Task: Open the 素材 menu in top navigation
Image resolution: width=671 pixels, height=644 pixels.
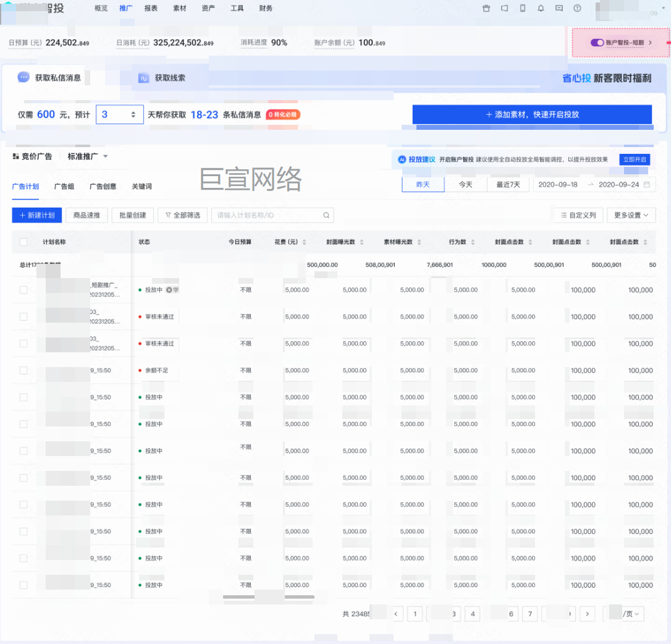Action: [180, 9]
